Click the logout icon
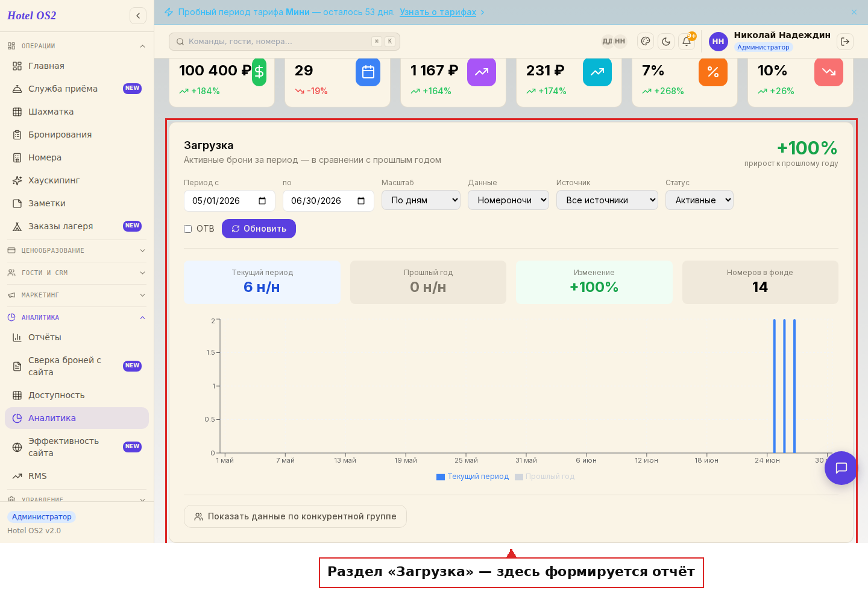This screenshot has width=868, height=602. tap(845, 41)
